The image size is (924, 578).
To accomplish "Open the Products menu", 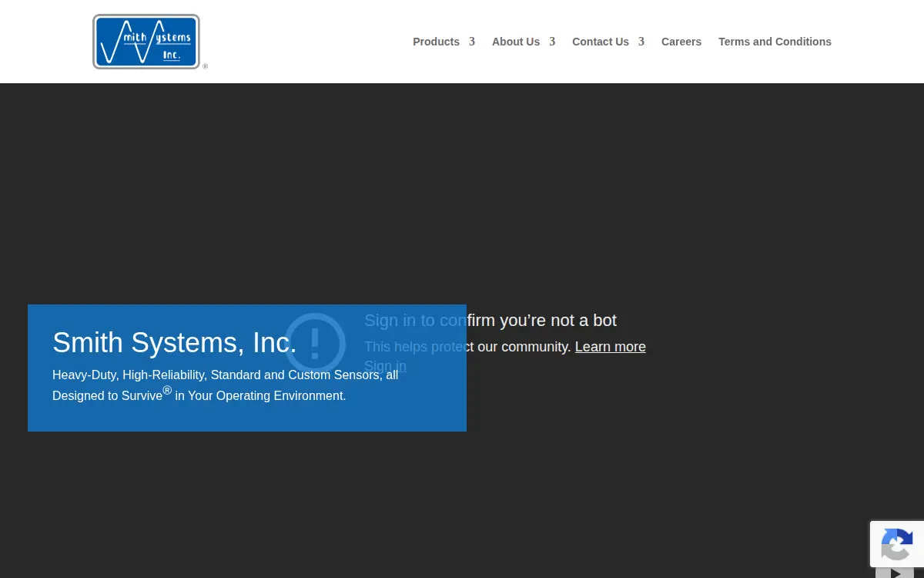I will click(436, 42).
